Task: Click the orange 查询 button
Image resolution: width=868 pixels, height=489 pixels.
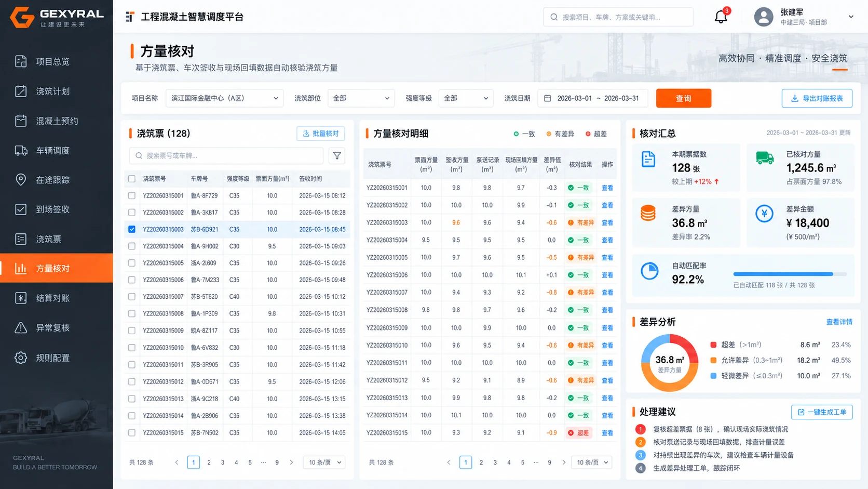Action: click(683, 98)
